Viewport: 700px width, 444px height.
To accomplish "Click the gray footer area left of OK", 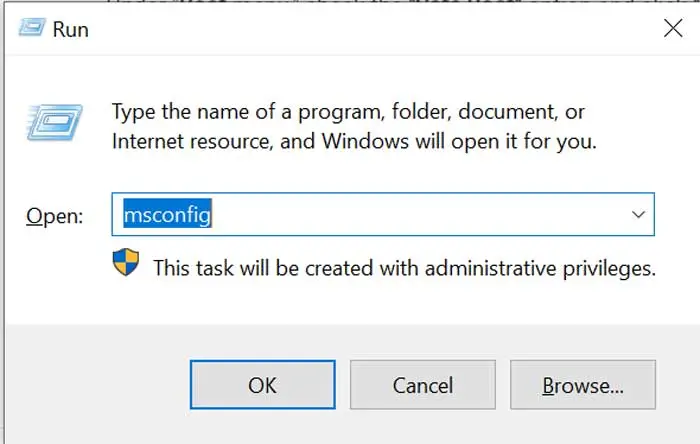I will coord(95,385).
